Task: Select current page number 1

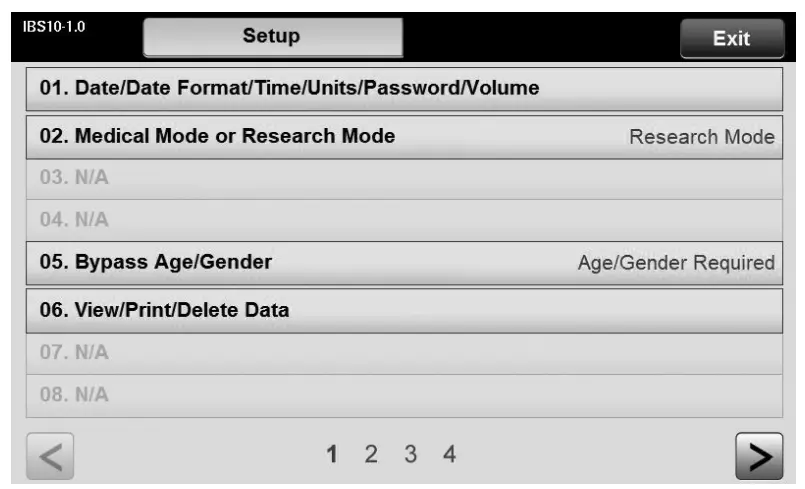Action: pyautogui.click(x=331, y=455)
